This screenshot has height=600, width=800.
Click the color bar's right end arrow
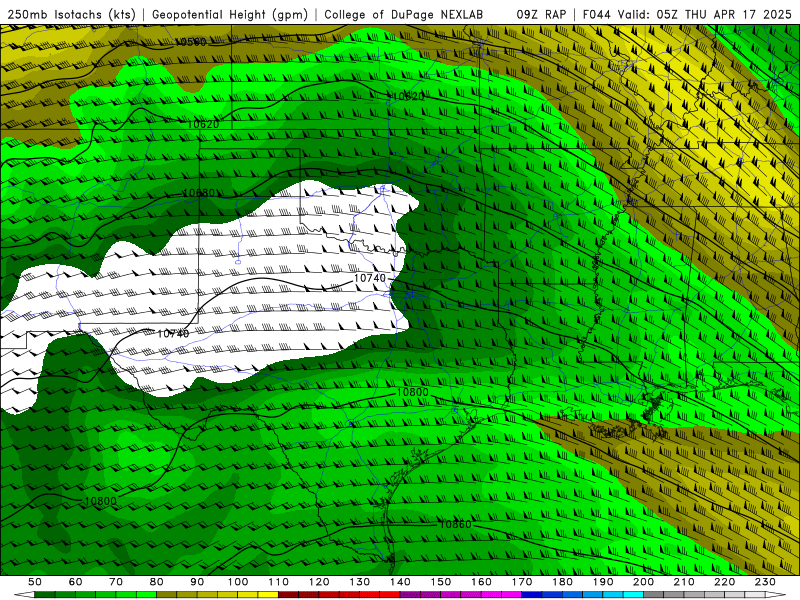click(776, 595)
